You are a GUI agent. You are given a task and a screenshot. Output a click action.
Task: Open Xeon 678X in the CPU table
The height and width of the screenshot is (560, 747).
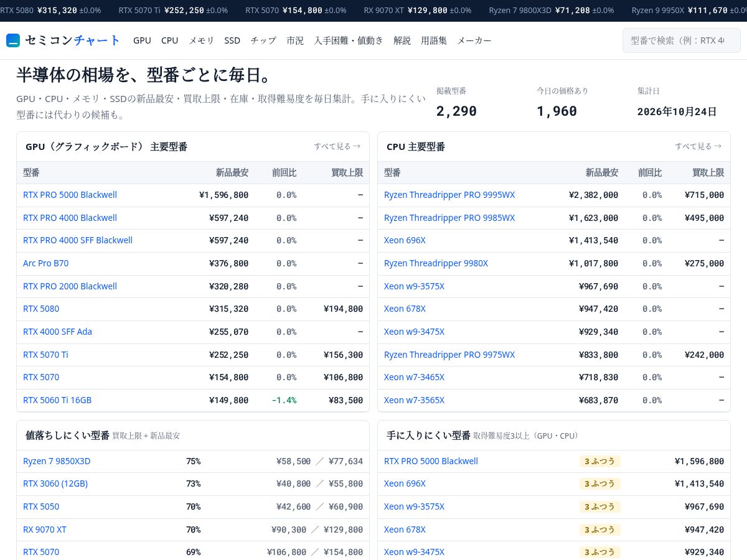pos(405,309)
